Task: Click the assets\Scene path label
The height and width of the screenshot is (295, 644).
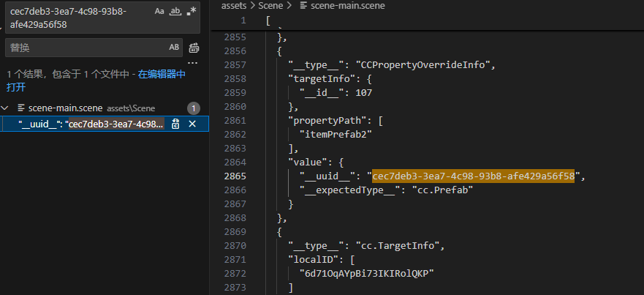Action: click(x=131, y=108)
